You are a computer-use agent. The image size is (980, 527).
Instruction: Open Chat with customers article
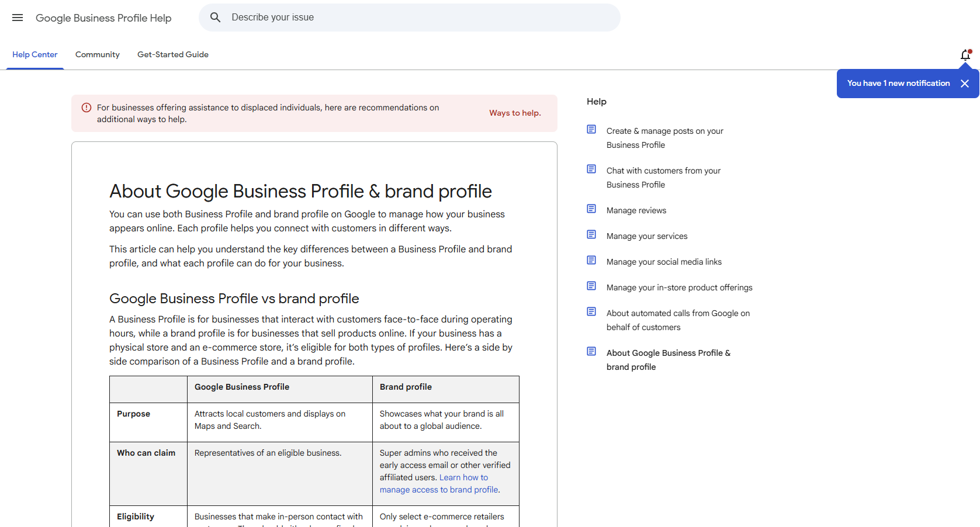point(663,178)
